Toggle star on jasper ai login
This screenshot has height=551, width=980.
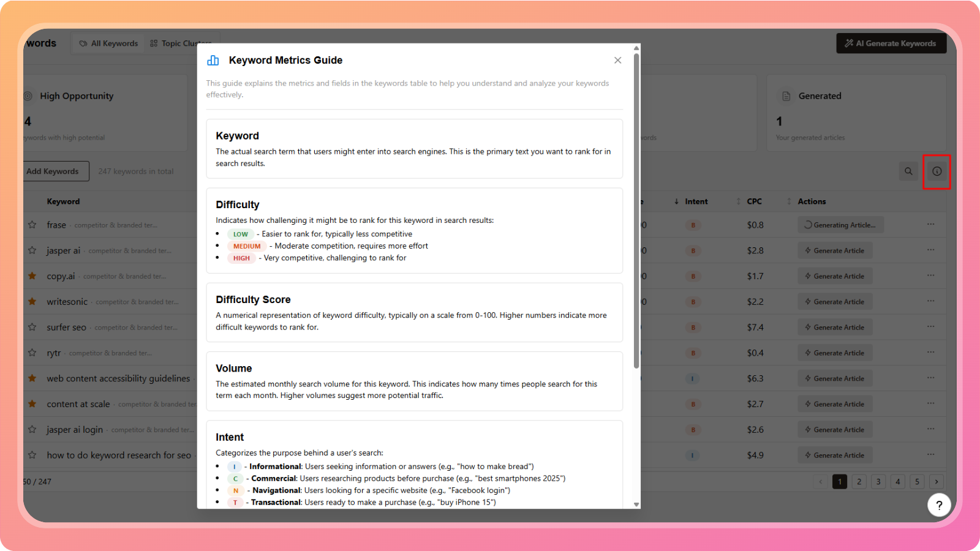coord(32,430)
